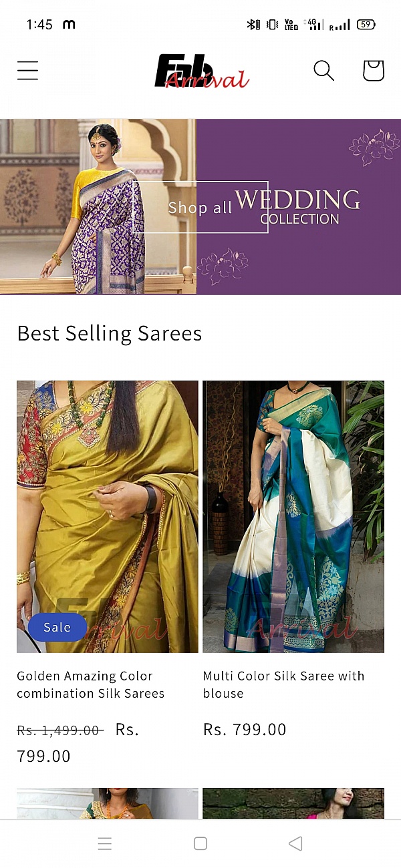
Task: Tap Android recent apps menu icon
Action: tap(105, 844)
